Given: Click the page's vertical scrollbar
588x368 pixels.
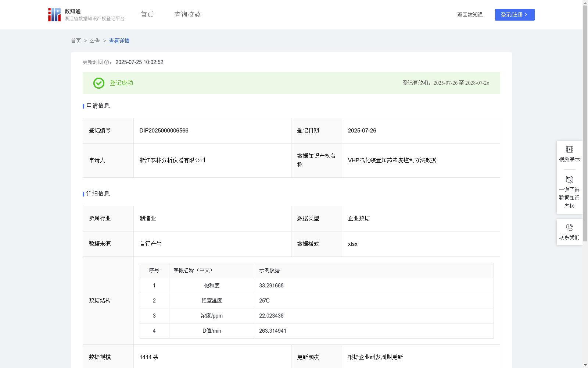Looking at the screenshot, I should (x=585, y=123).
